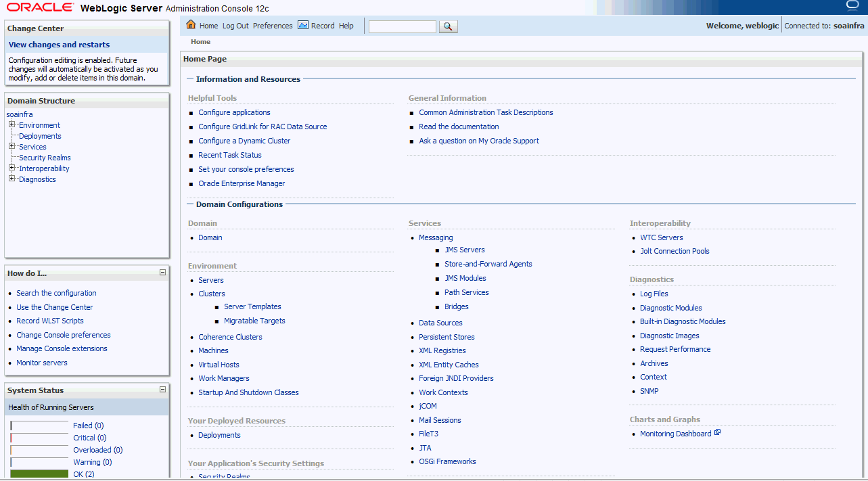
Task: Open Coherence Clusters link
Action: coord(230,337)
